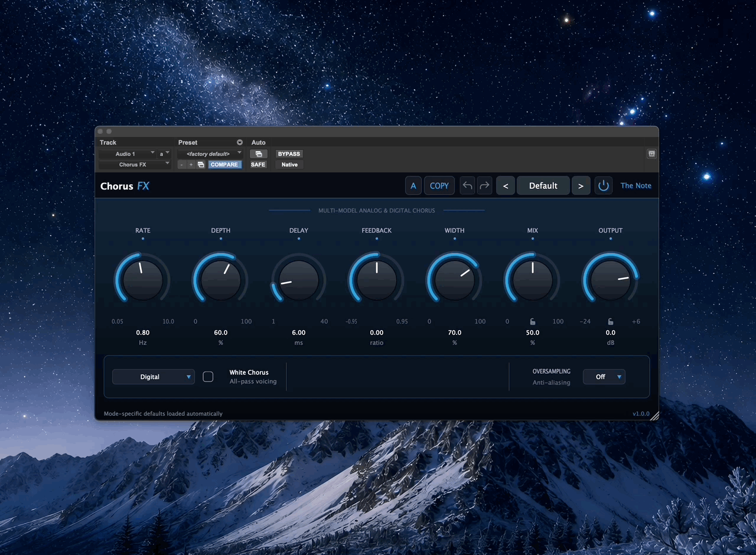756x555 pixels.
Task: Open the Default preset name menu
Action: pos(543,185)
